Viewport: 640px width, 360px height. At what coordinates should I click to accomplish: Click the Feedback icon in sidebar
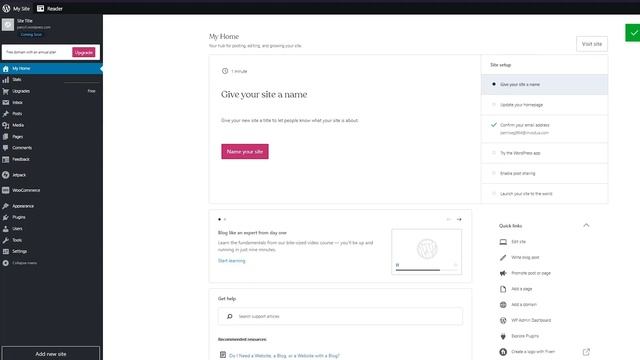tap(6, 159)
